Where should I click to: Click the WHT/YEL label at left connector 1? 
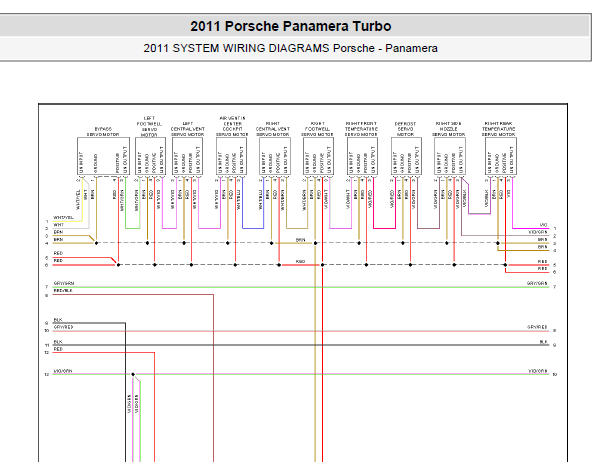[63, 217]
